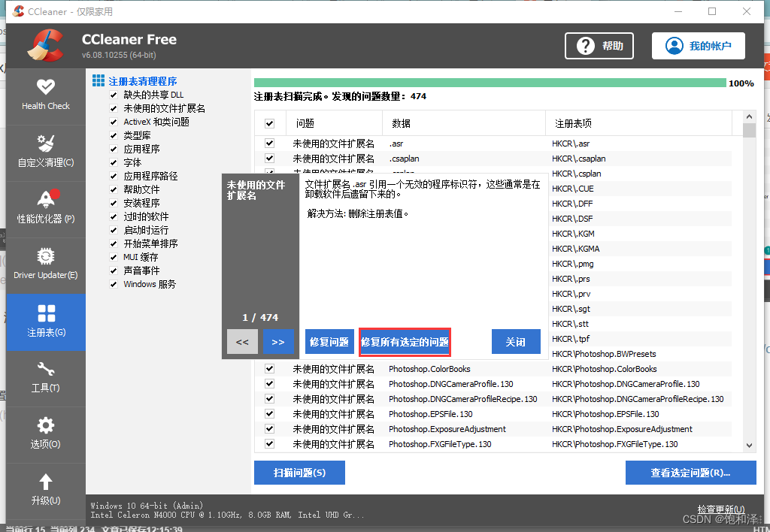Screen dimensions: 770x532
Task: Toggle 启动时运行 checkbox
Action: [x=114, y=230]
